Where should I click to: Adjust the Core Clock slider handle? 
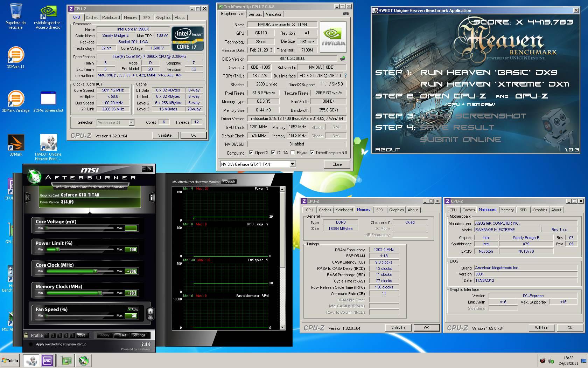[95, 271]
